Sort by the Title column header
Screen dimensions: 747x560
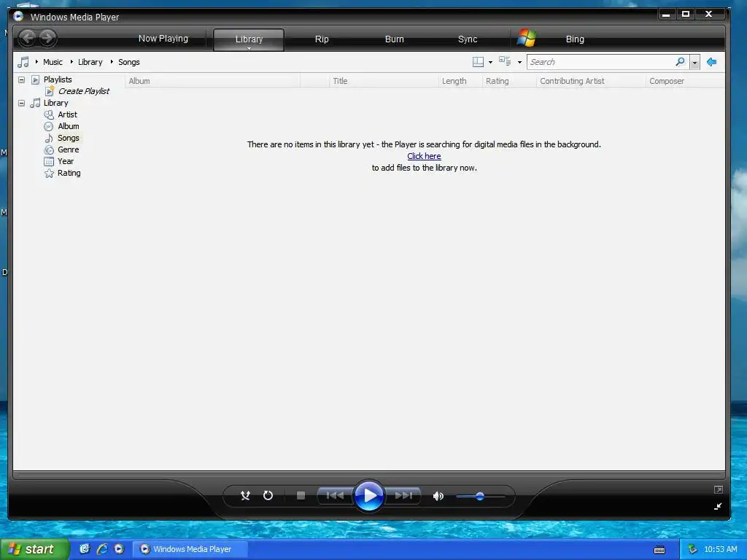[x=384, y=81]
